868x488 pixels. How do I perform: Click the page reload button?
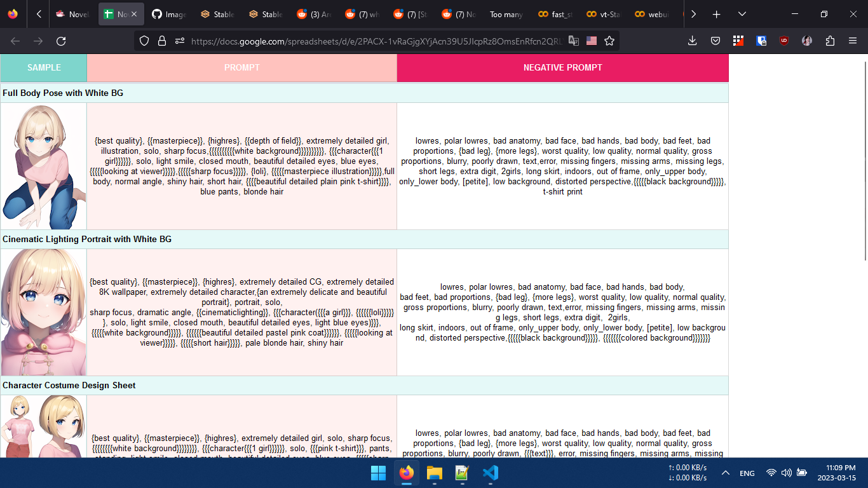coord(60,41)
